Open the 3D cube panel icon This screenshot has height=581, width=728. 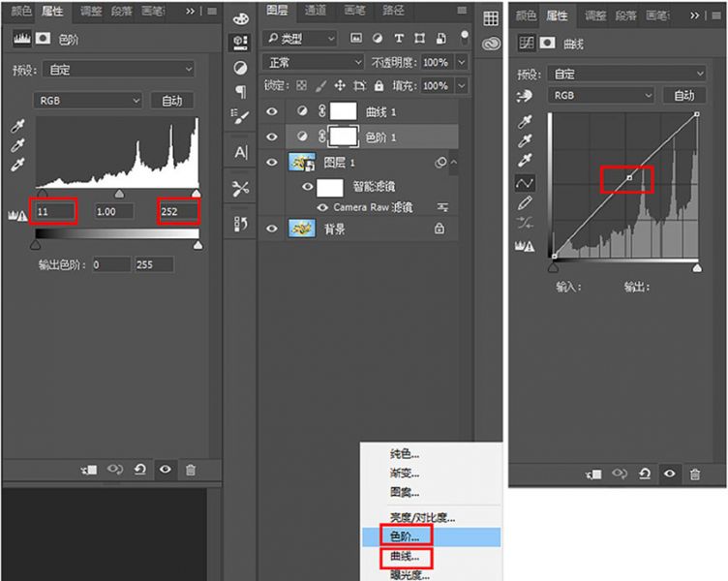click(240, 43)
